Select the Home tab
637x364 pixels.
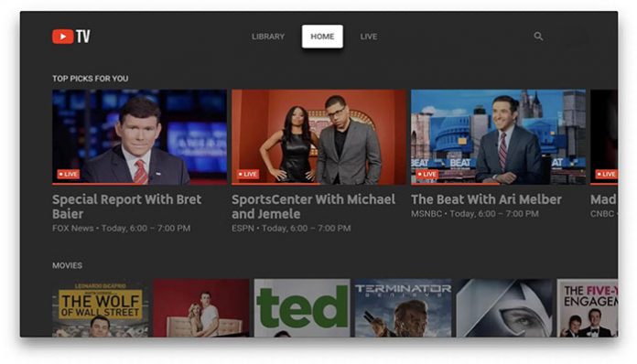(x=322, y=37)
